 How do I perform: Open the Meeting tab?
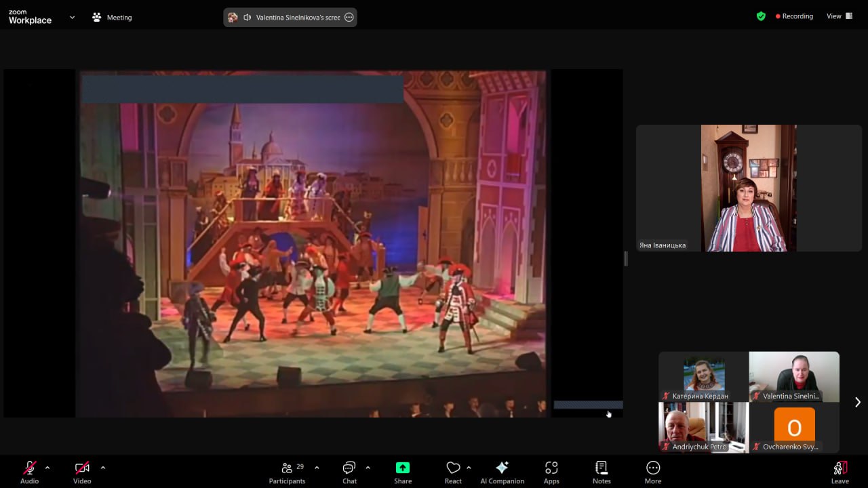[112, 18]
